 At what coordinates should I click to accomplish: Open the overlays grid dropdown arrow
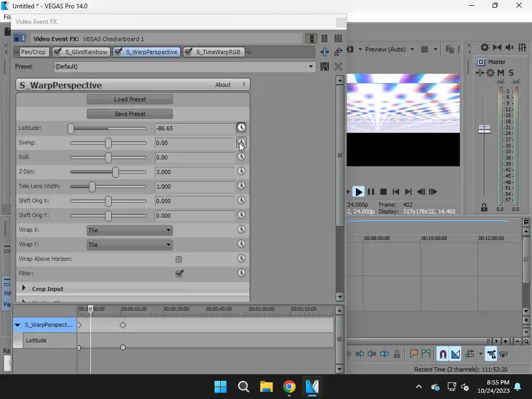pyautogui.click(x=435, y=49)
